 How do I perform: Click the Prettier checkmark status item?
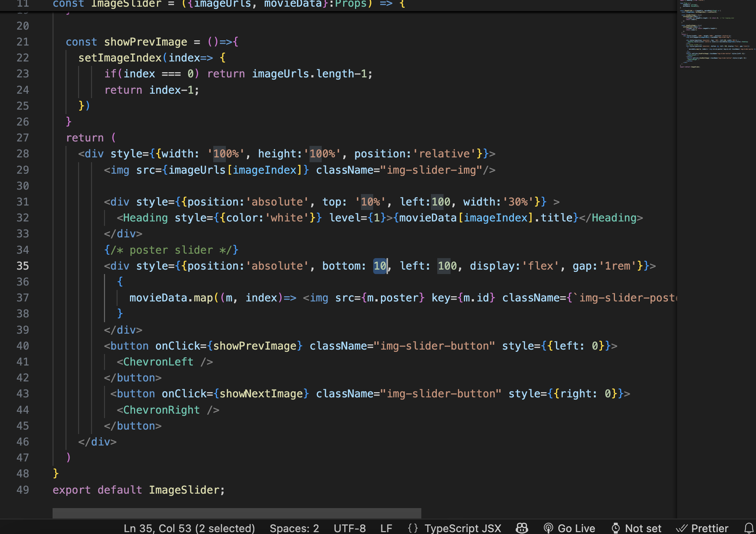[x=702, y=528]
